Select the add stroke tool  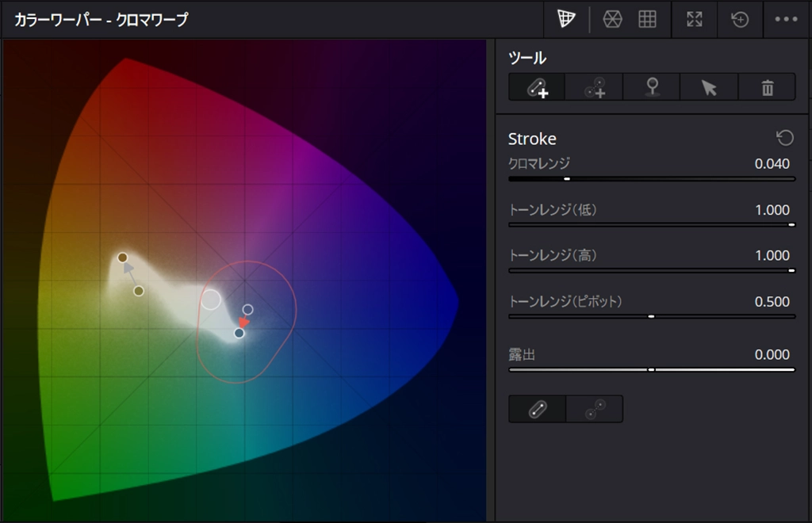point(537,87)
